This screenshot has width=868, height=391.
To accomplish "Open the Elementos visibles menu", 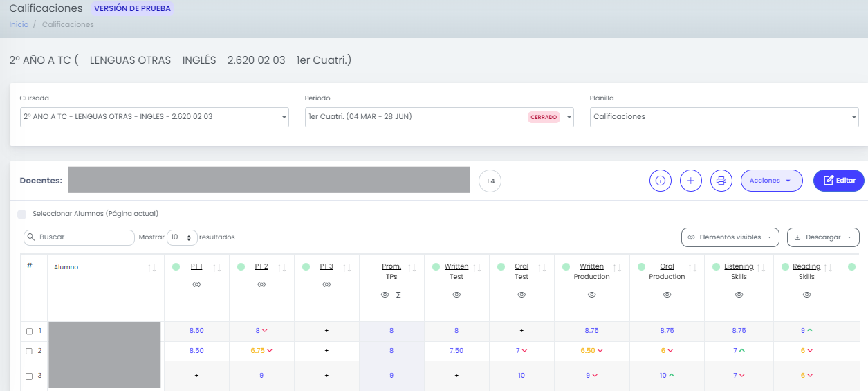I will point(730,237).
